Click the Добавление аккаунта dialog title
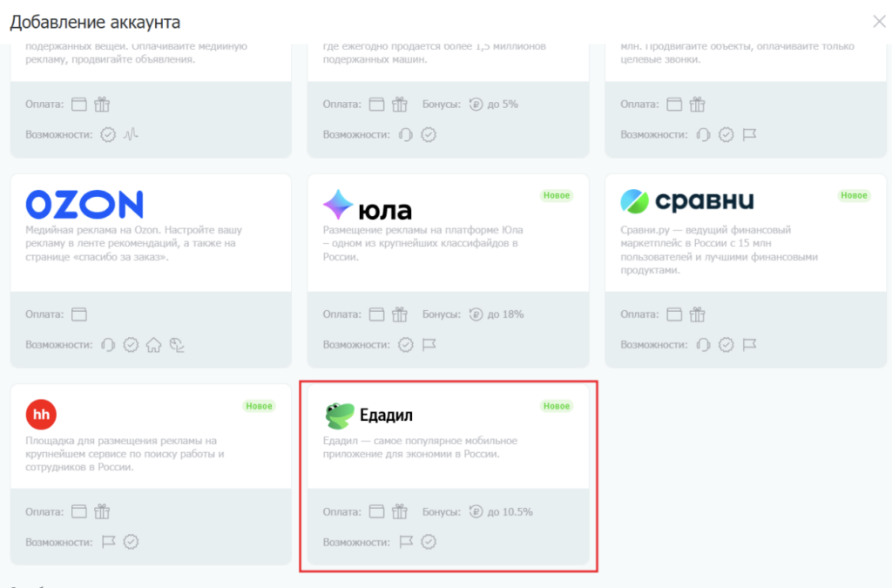 pos(95,22)
